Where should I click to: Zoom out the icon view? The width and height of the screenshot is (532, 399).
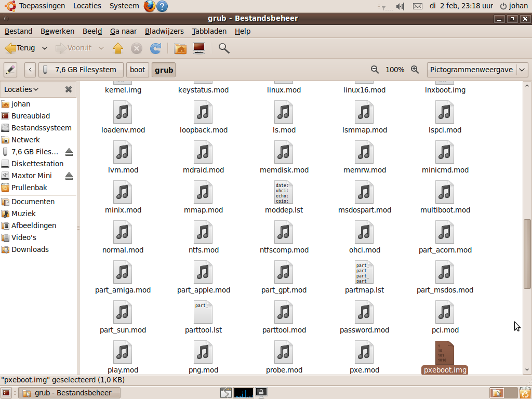click(x=375, y=70)
